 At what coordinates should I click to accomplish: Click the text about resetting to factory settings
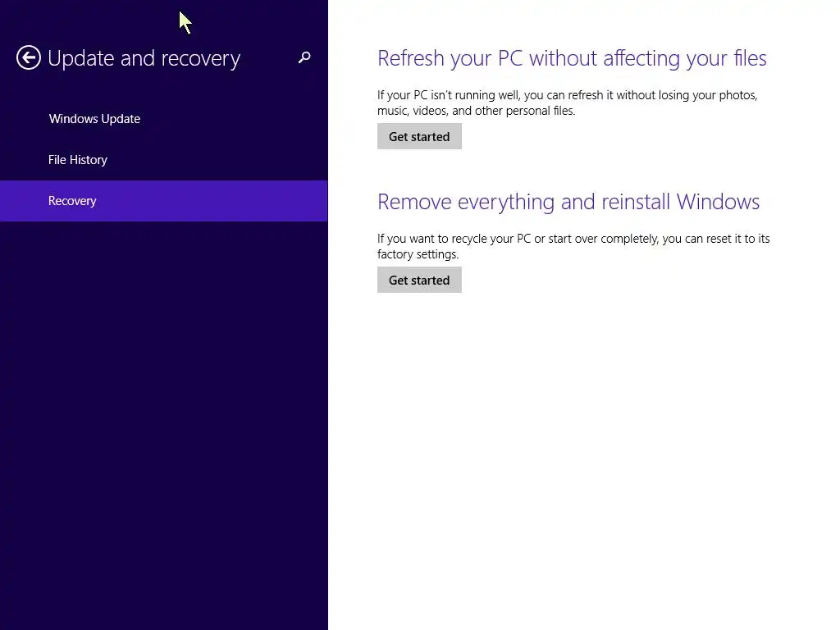[573, 246]
